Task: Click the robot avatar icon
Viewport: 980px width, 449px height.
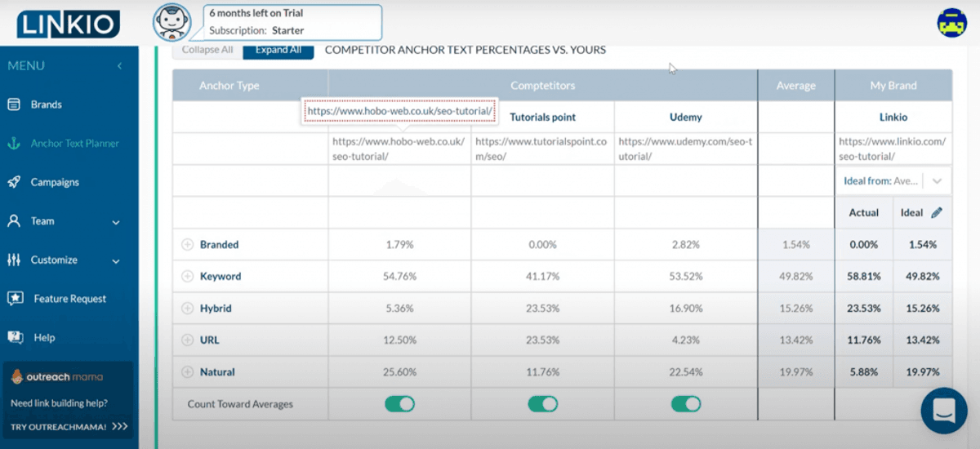Action: coord(171,22)
